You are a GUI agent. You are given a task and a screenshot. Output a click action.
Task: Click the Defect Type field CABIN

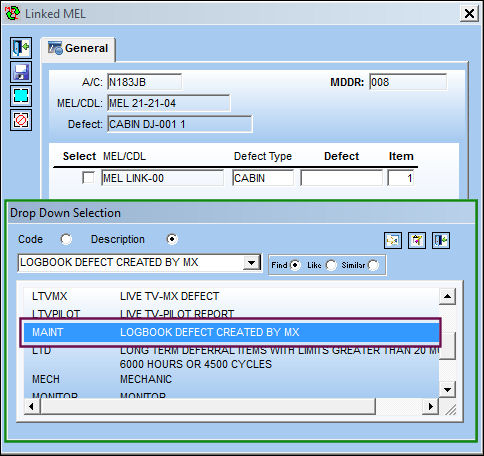coord(263,178)
